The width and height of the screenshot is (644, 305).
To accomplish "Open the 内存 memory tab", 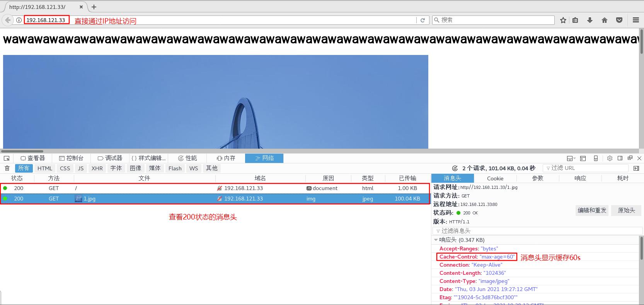I will (x=226, y=158).
